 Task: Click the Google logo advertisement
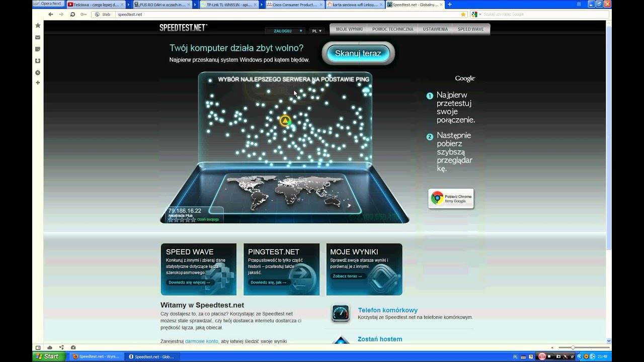tap(465, 78)
